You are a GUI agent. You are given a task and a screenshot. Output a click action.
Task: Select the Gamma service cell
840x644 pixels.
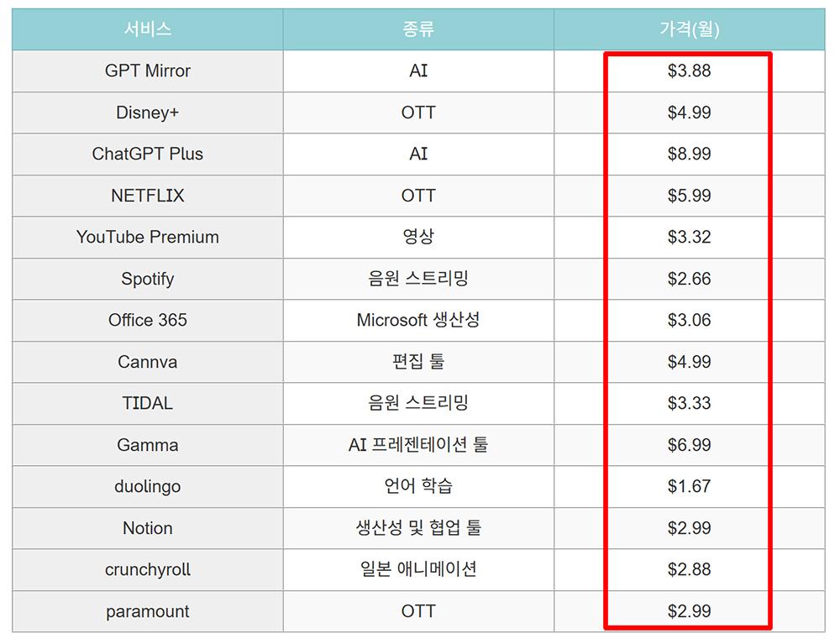[x=148, y=445]
